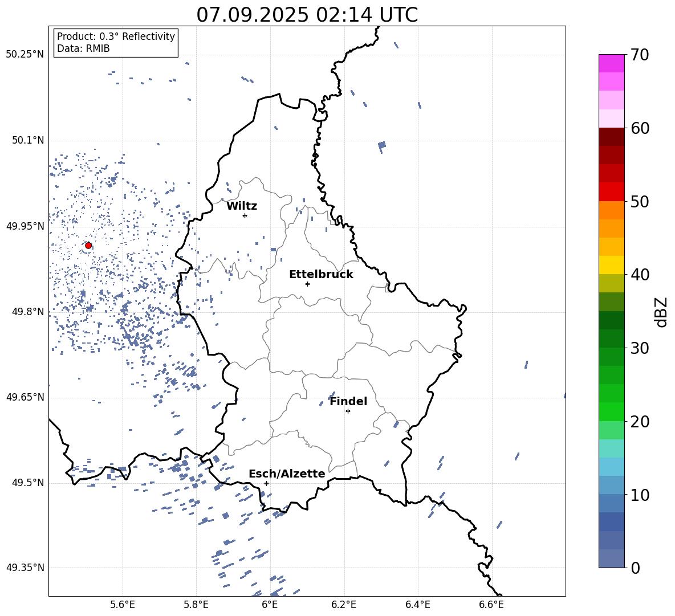Click the bright green 20 dBZ colorbar segment
This screenshot has height=616, width=675.
point(612,411)
